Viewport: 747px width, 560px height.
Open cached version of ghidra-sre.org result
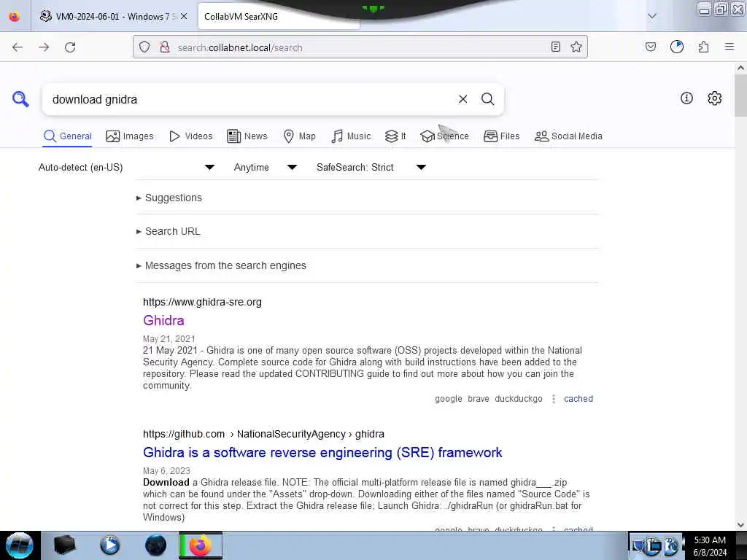(x=578, y=399)
